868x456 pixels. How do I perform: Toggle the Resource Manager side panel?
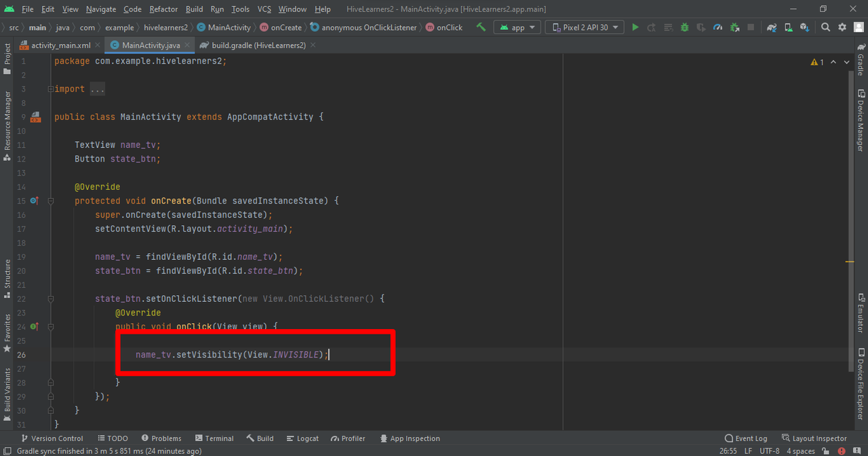pos(7,126)
